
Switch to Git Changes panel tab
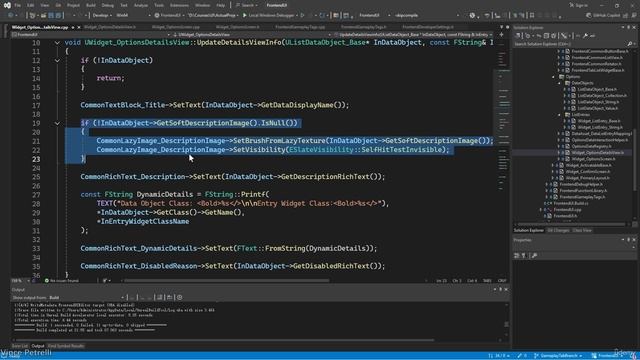(x=558, y=231)
